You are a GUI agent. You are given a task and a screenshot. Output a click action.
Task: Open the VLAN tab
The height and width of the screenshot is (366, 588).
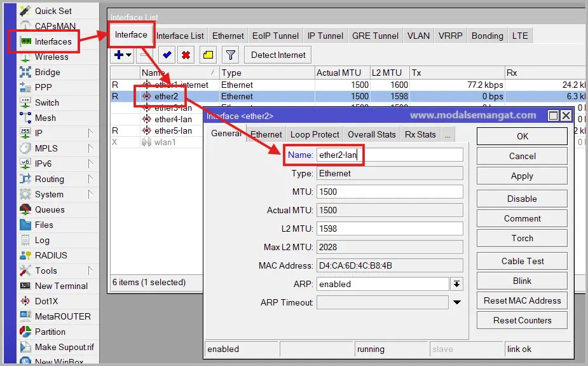point(418,36)
